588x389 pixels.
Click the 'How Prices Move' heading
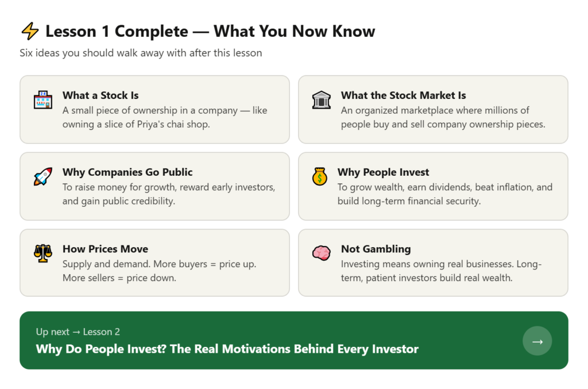(105, 249)
